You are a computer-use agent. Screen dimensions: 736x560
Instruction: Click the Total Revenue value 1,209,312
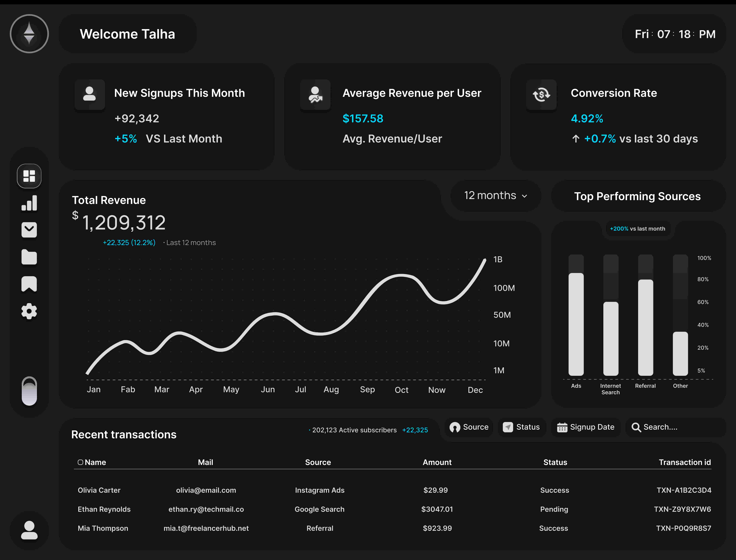pos(124,223)
